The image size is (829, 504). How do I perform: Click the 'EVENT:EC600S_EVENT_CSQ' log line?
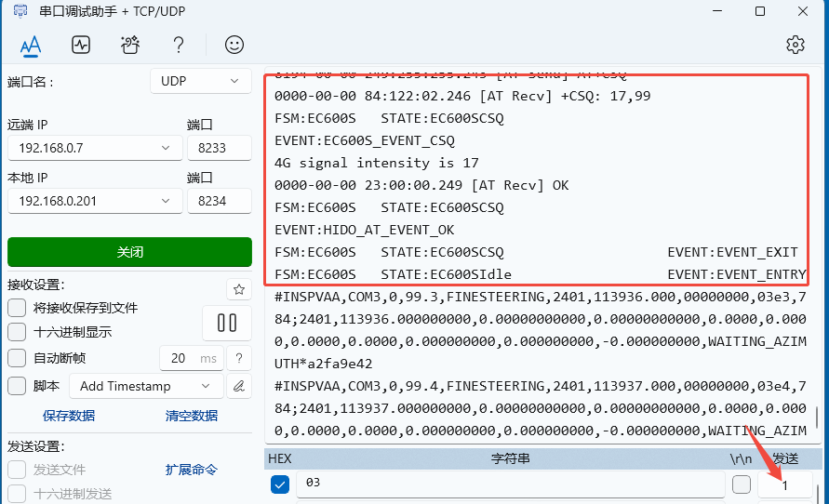click(365, 140)
